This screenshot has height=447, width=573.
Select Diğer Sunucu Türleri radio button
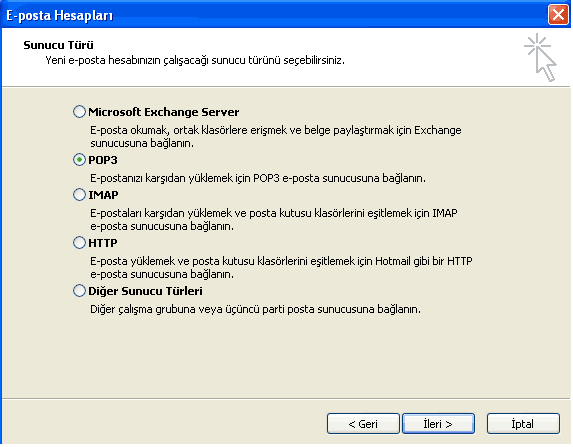coord(79,291)
